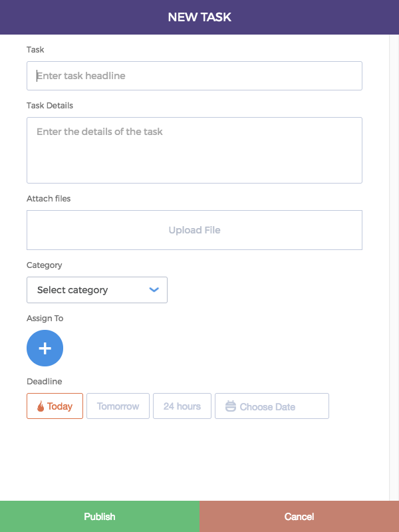The height and width of the screenshot is (532, 399).
Task: Click the Assign To label
Action: (45, 319)
